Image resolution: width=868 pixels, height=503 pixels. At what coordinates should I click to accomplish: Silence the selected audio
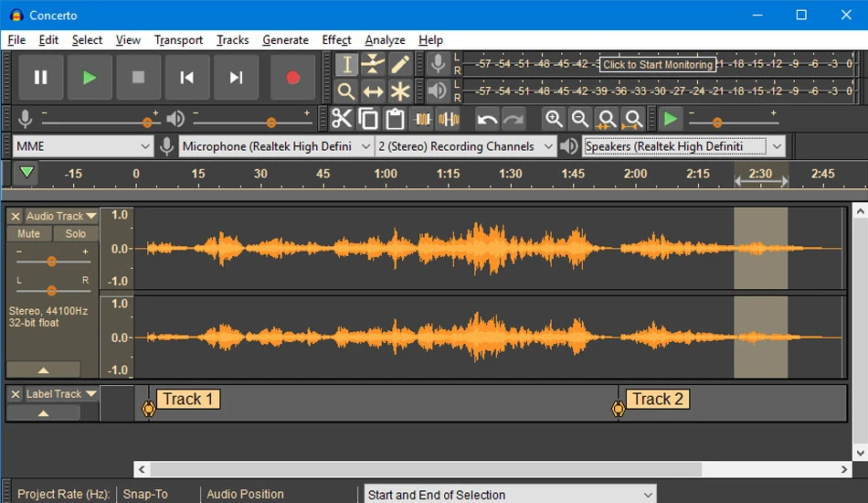(449, 119)
